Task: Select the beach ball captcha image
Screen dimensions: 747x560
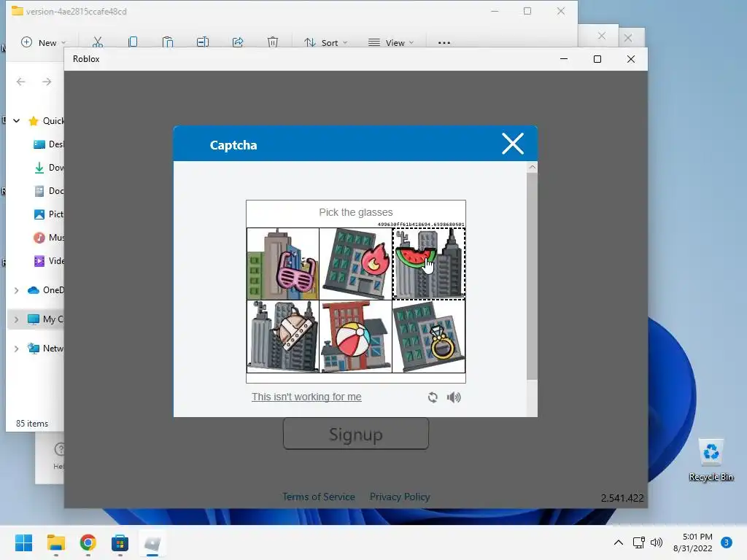Action: point(356,336)
